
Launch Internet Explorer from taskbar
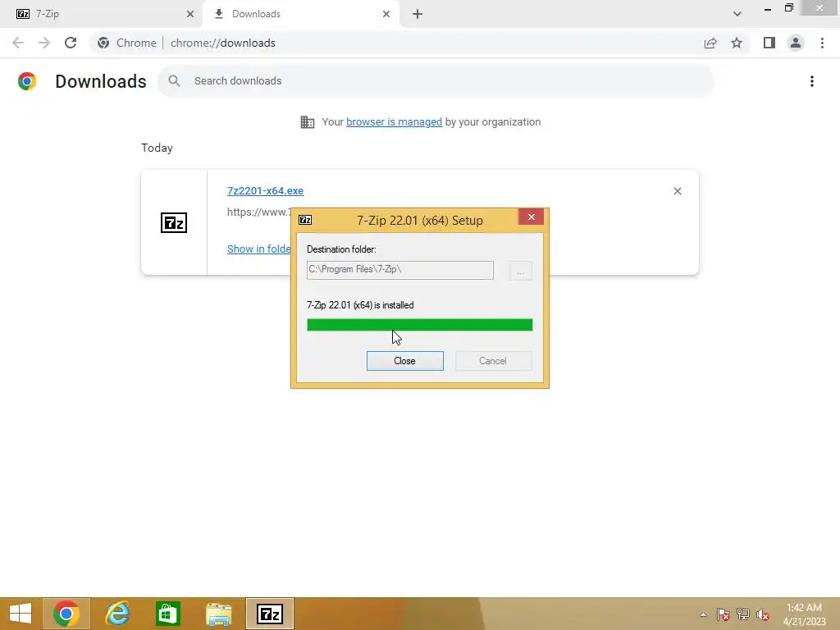117,614
